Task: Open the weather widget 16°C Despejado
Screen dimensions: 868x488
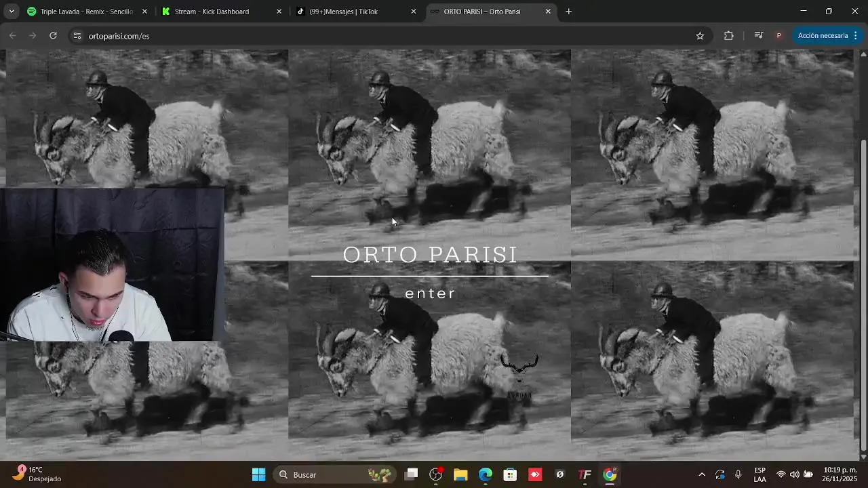Action: click(x=37, y=474)
